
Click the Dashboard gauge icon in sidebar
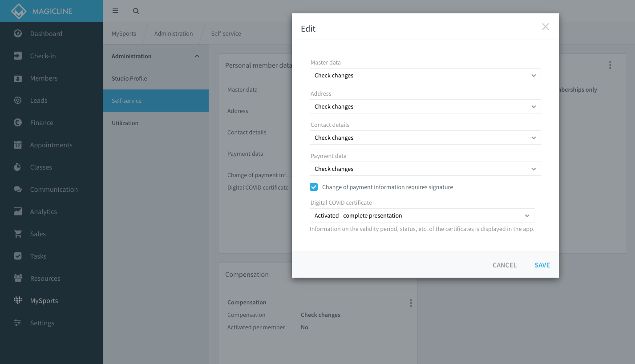18,33
